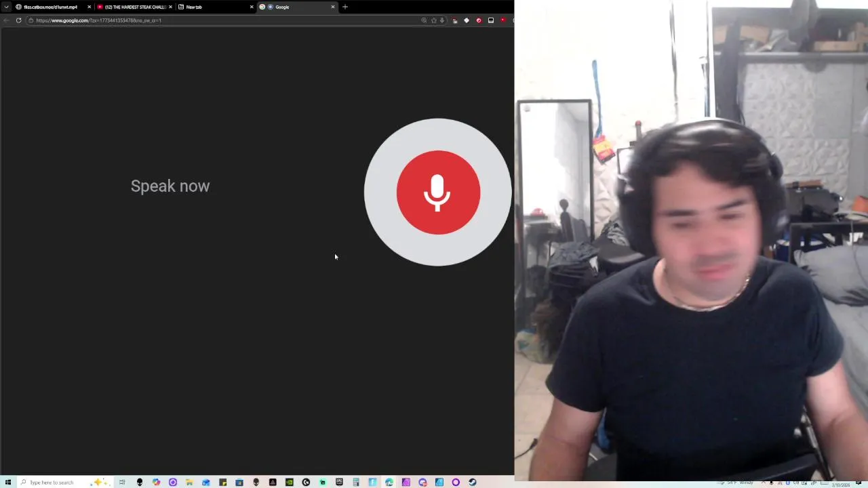
Task: Open a new browser tab
Action: click(x=345, y=7)
